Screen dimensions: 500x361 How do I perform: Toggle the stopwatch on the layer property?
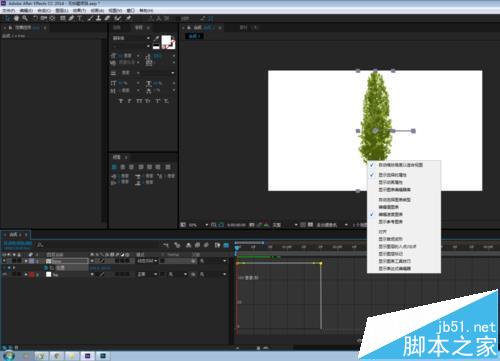click(46, 268)
